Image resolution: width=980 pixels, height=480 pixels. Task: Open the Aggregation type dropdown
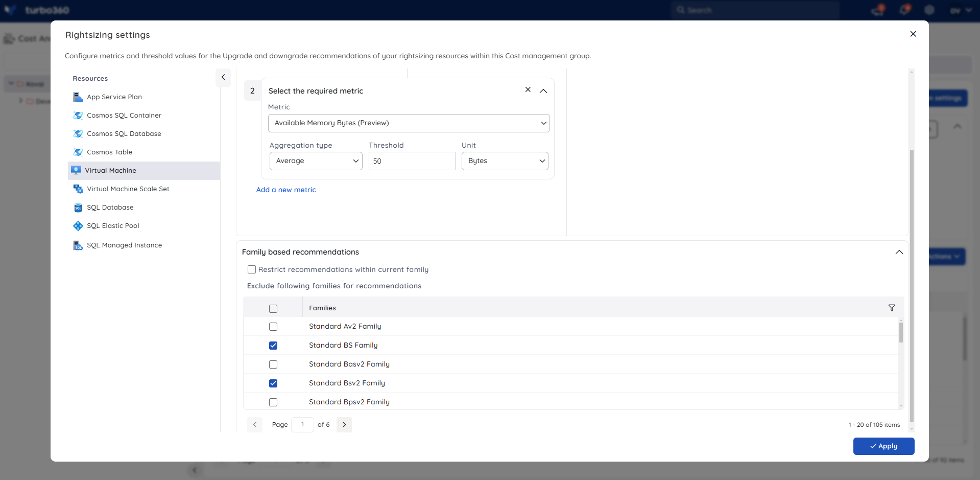pos(316,161)
